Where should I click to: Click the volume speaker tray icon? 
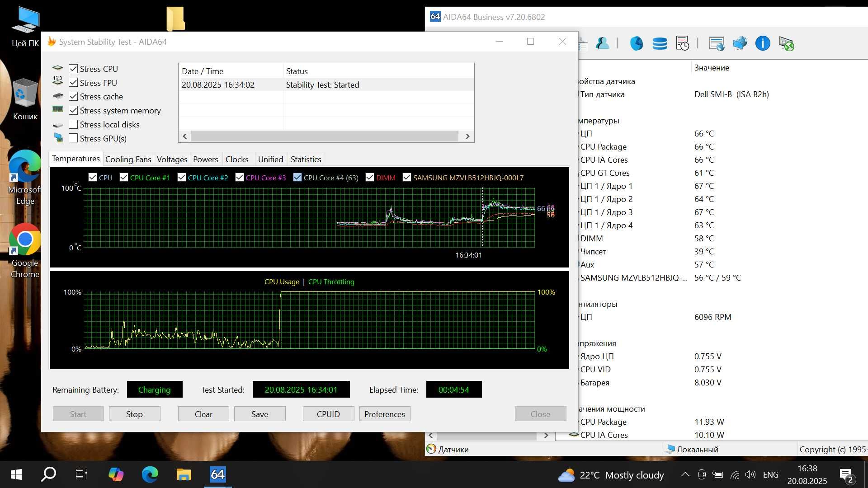[x=750, y=474]
